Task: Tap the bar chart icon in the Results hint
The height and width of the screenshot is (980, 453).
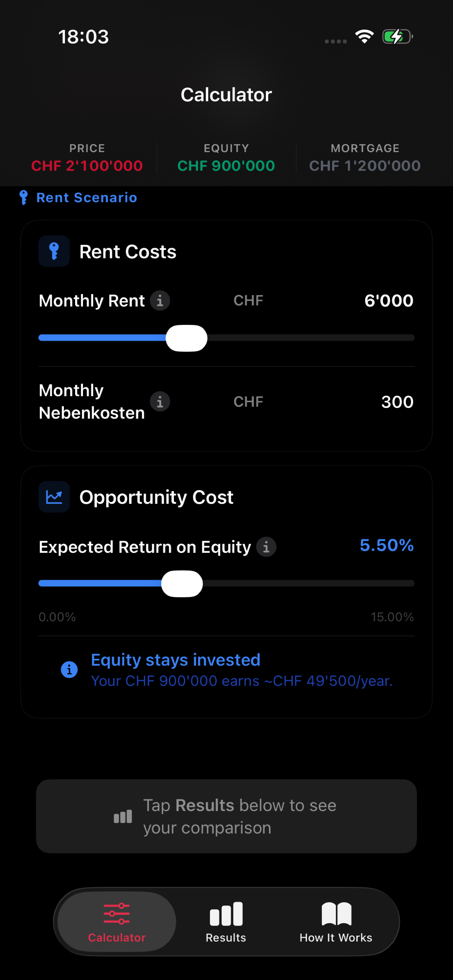Action: pyautogui.click(x=123, y=816)
